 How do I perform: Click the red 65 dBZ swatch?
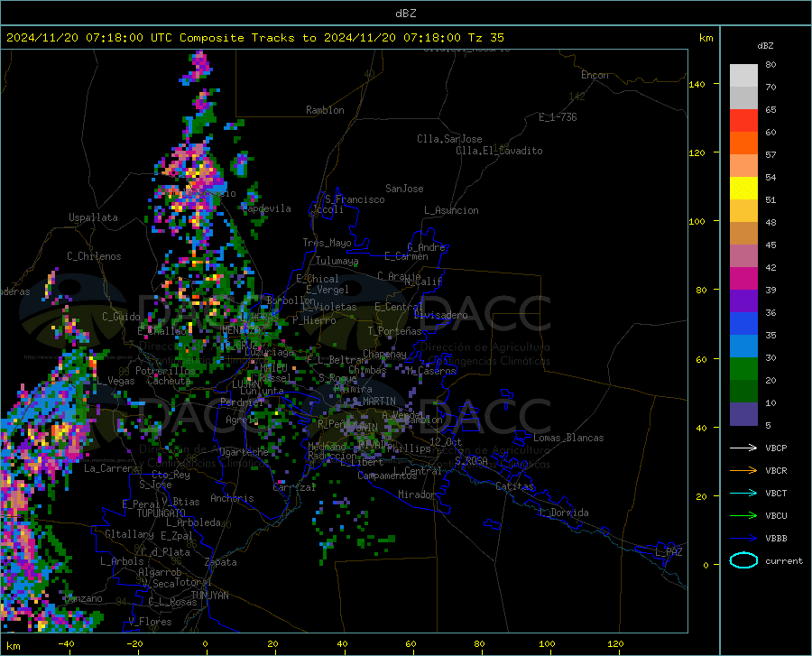click(x=743, y=121)
